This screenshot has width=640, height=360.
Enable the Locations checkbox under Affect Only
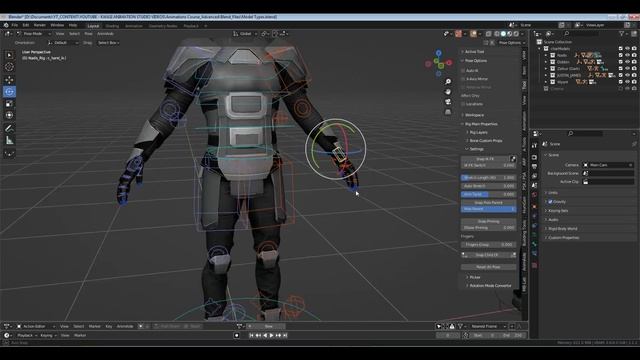coord(463,104)
